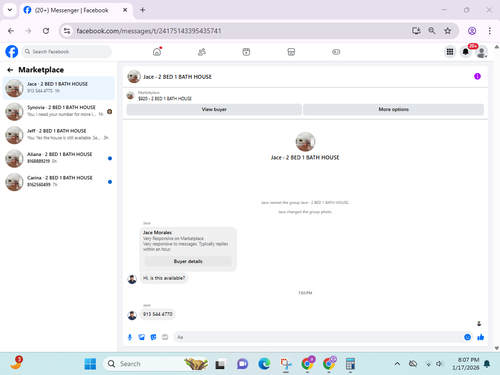Viewport: 500px width, 375px height.
Task: Open Chrome profile icon
Action: [472, 31]
